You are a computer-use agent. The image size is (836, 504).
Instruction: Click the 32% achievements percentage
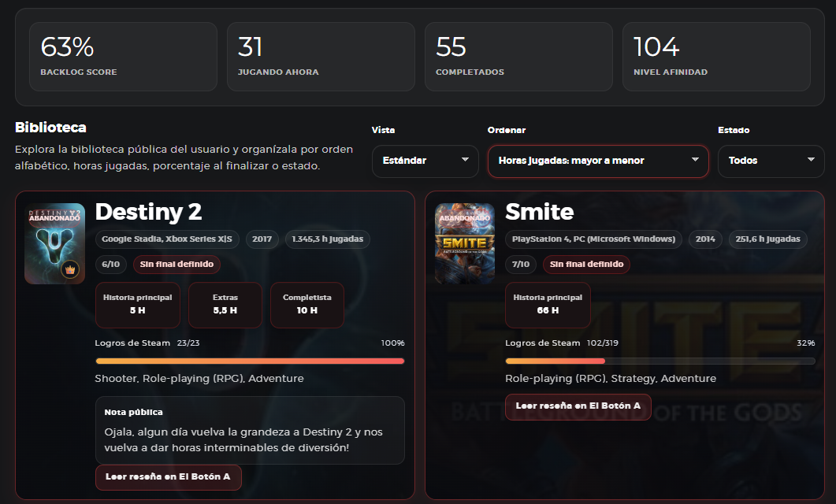tap(805, 343)
